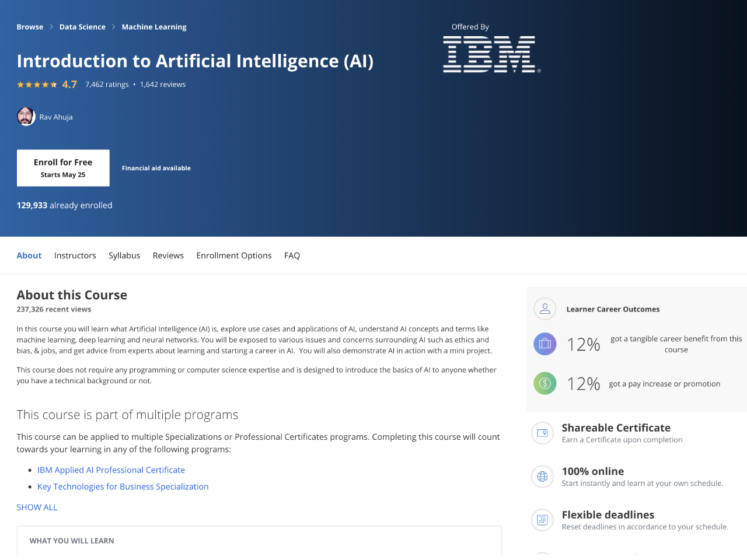The image size is (747, 560).
Task: Click the Shareable Certificate icon
Action: coord(542,433)
